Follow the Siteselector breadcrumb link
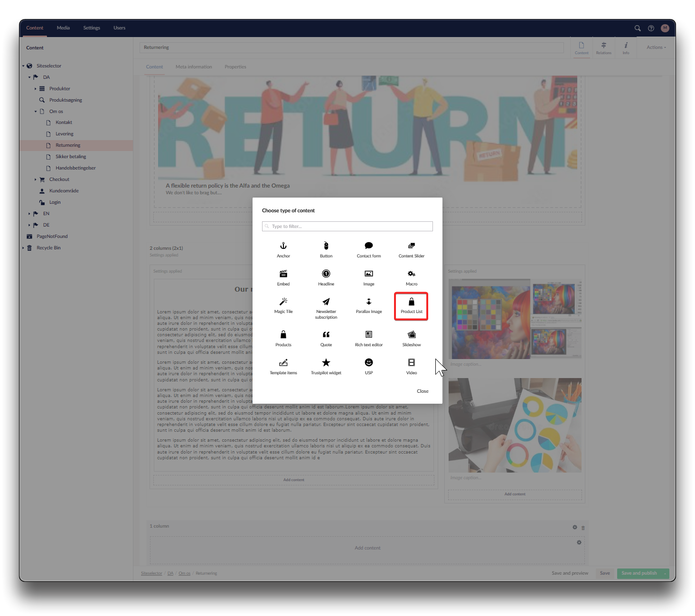This screenshot has height=616, width=695. [151, 574]
